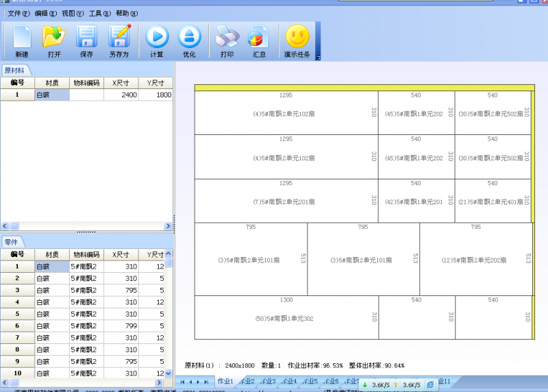Select 白玻 cell in 原材料 row 1
Image resolution: width=548 pixels, height=392 pixels.
click(52, 95)
